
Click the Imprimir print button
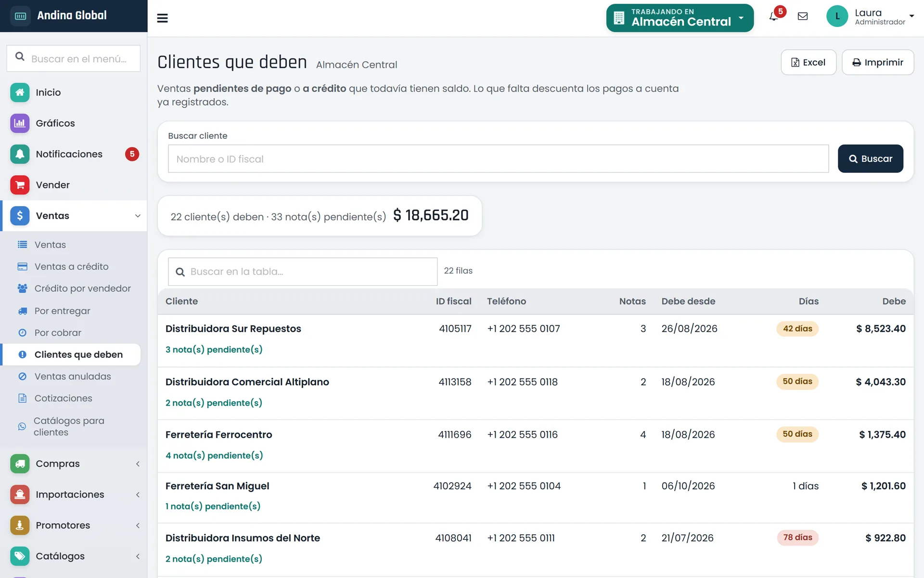[x=878, y=62]
